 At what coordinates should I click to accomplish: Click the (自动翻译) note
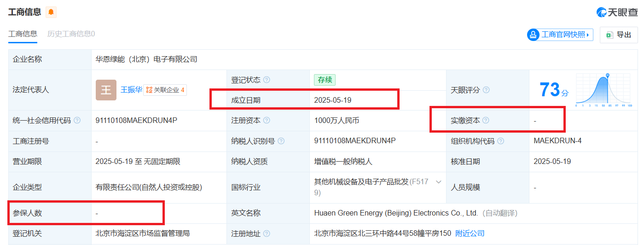pos(500,213)
